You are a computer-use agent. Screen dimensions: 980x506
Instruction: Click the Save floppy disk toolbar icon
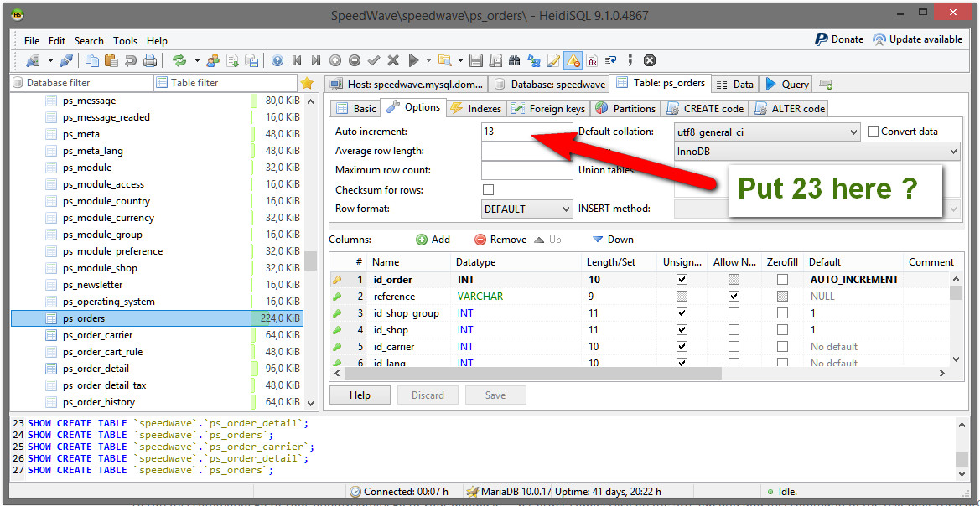point(476,60)
